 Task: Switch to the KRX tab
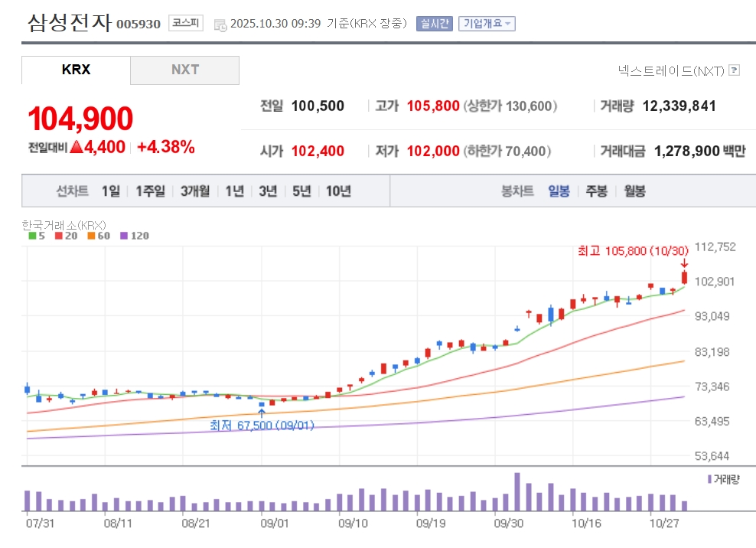pyautogui.click(x=76, y=70)
